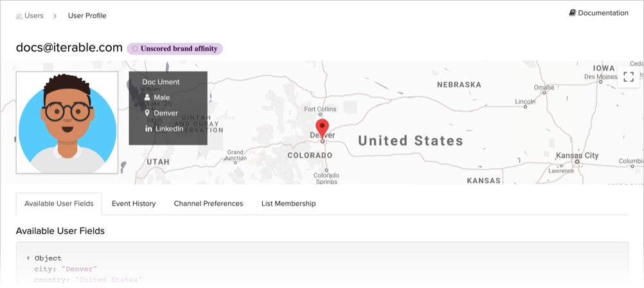Screen dimensions: 644x288
Task: Click the breadcrumb chevron separator
Action: pyautogui.click(x=55, y=15)
